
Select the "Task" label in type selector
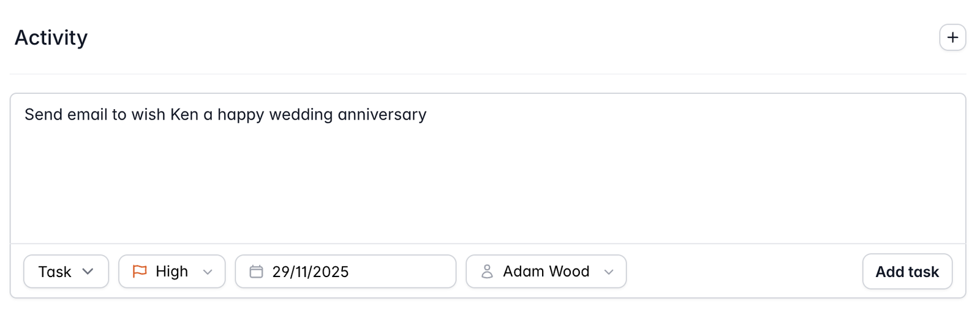coord(55,272)
